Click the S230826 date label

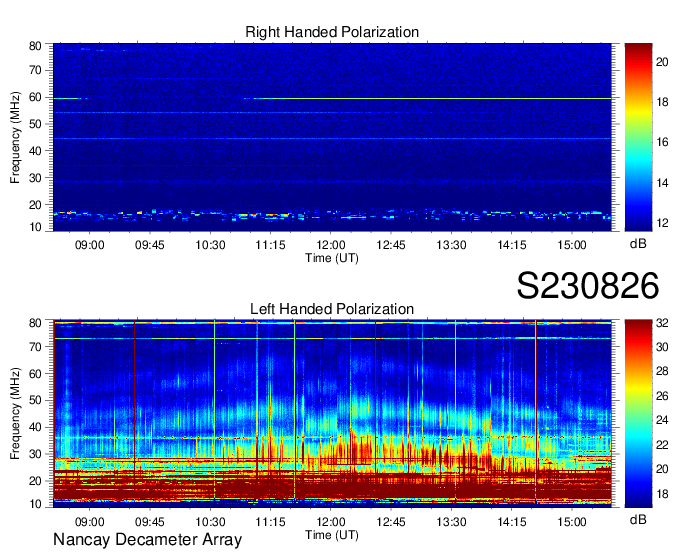pyautogui.click(x=588, y=286)
